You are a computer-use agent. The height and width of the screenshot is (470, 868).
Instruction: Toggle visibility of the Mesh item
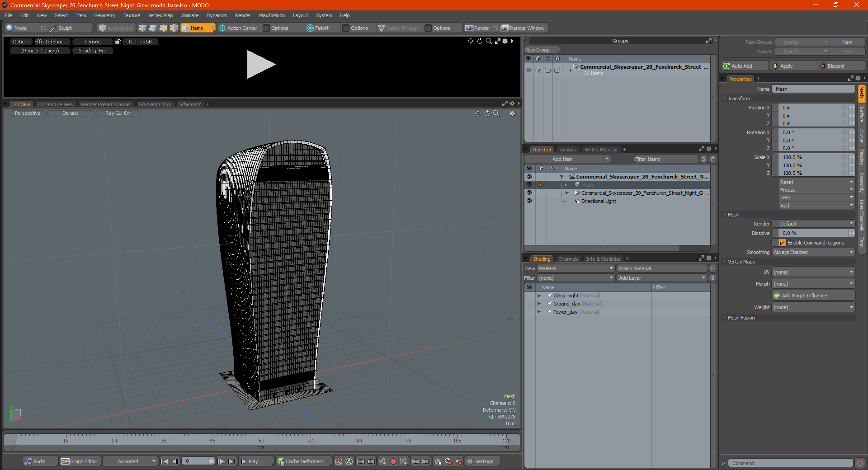click(529, 185)
